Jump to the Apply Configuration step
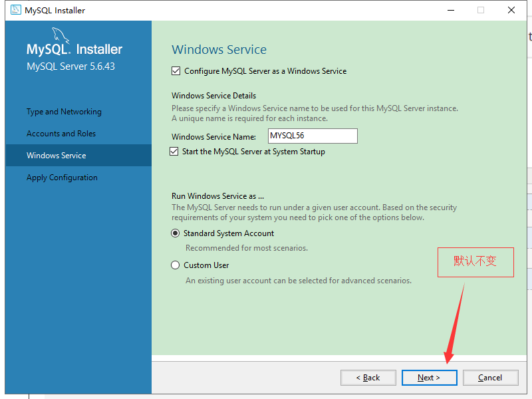 click(x=62, y=178)
